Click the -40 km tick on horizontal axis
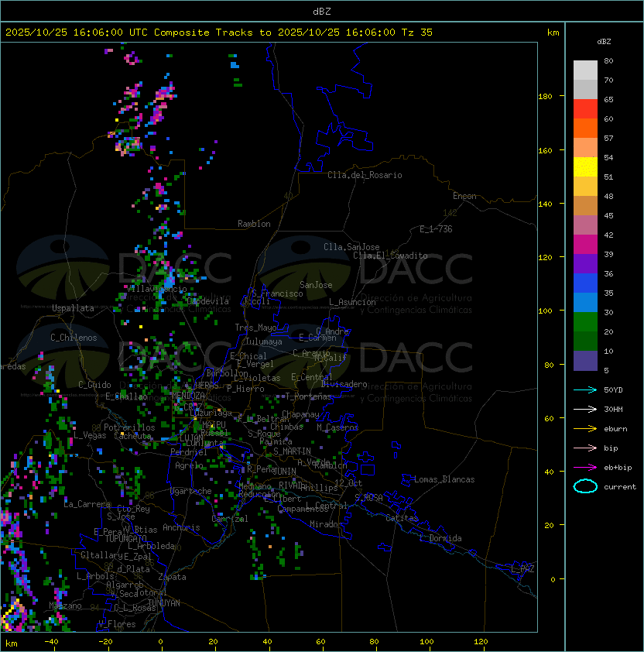Screen dimensions: 644x652 [51, 642]
